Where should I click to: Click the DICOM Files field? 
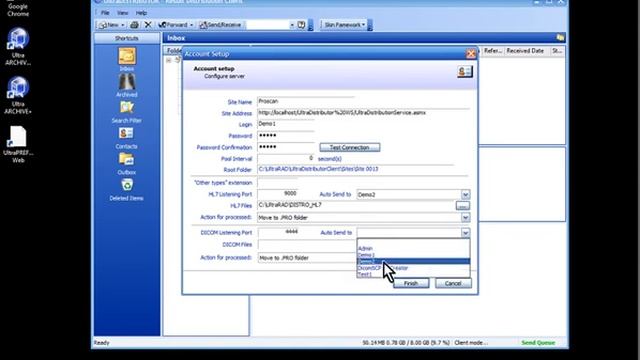(307, 244)
